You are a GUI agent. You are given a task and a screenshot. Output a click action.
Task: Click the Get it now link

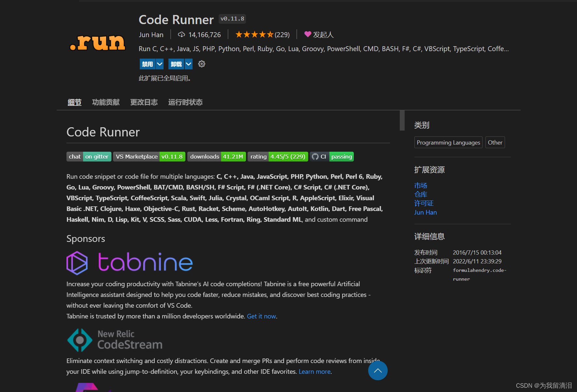coord(262,316)
